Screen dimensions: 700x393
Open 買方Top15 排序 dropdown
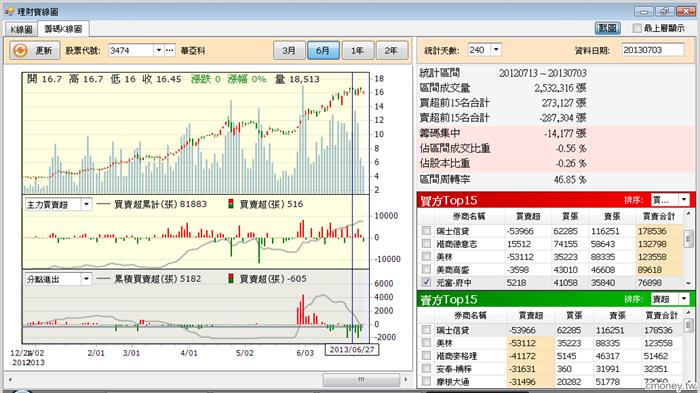(x=684, y=200)
